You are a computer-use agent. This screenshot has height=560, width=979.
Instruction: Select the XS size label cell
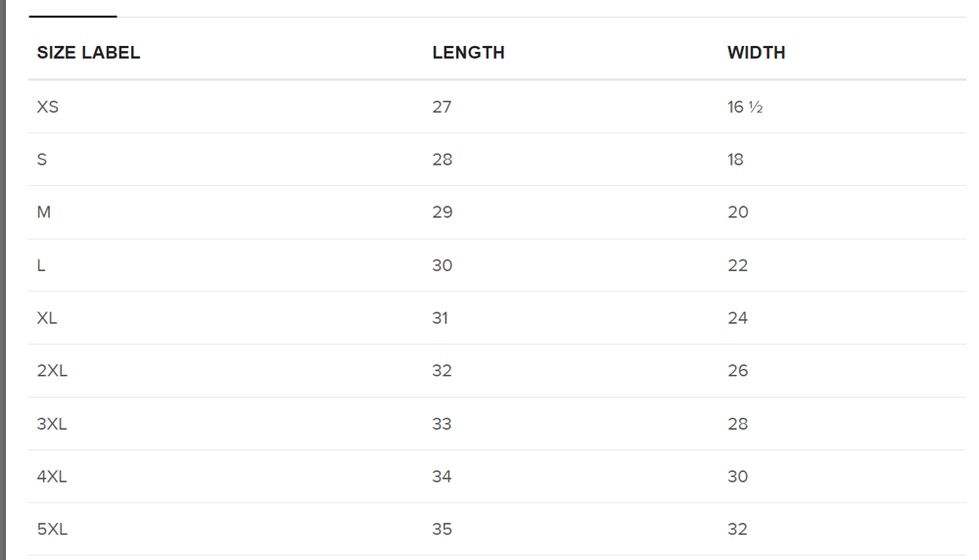(x=47, y=107)
